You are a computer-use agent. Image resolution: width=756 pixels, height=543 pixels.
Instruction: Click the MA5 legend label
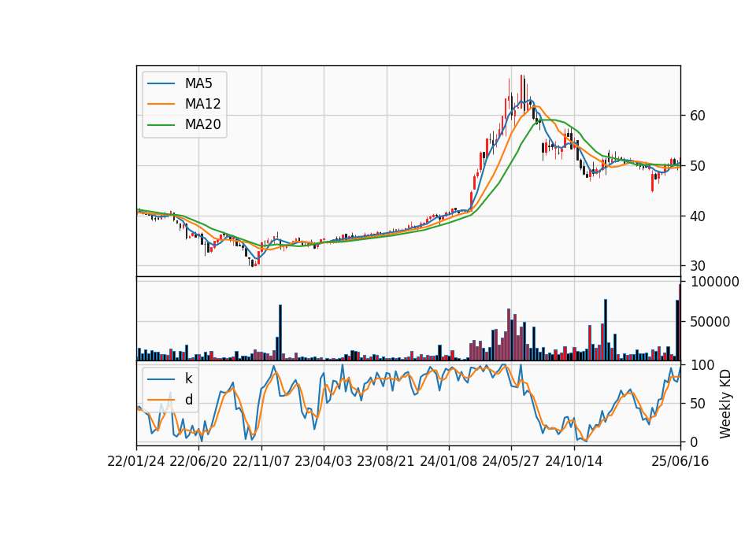coord(198,83)
